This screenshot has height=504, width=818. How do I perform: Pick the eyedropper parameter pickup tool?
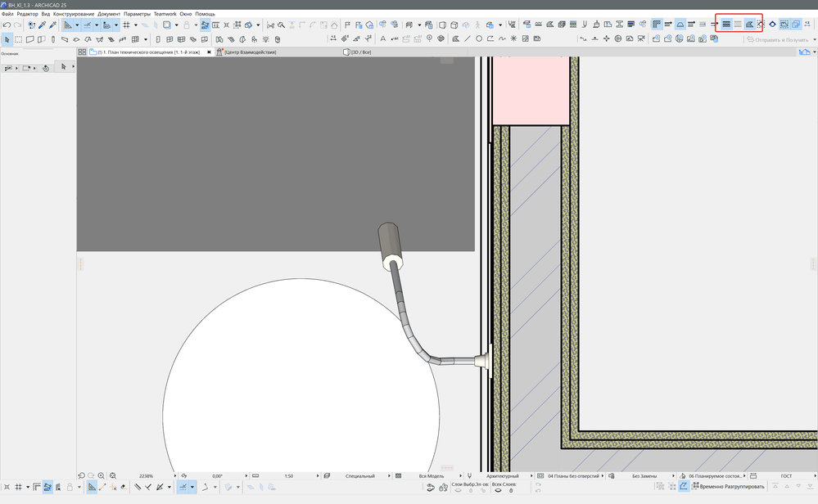click(42, 25)
